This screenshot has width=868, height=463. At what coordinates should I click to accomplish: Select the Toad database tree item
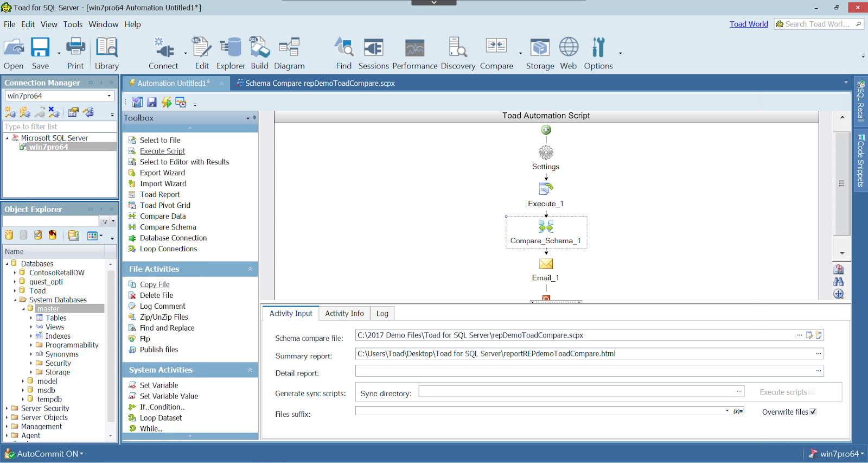click(x=37, y=291)
